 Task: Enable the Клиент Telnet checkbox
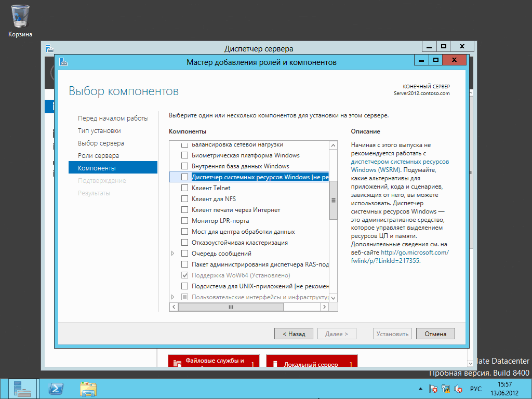tap(184, 188)
